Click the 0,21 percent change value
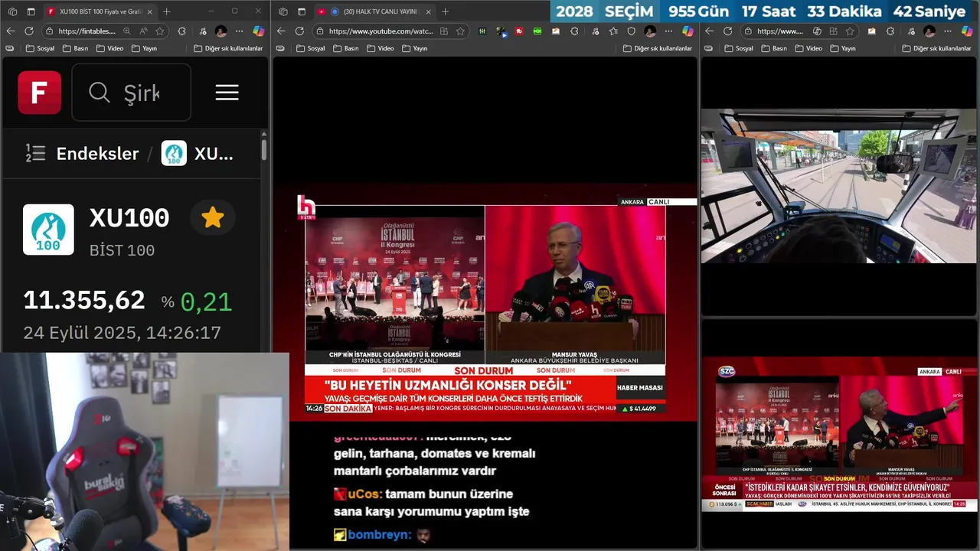The height and width of the screenshot is (551, 980). [206, 302]
